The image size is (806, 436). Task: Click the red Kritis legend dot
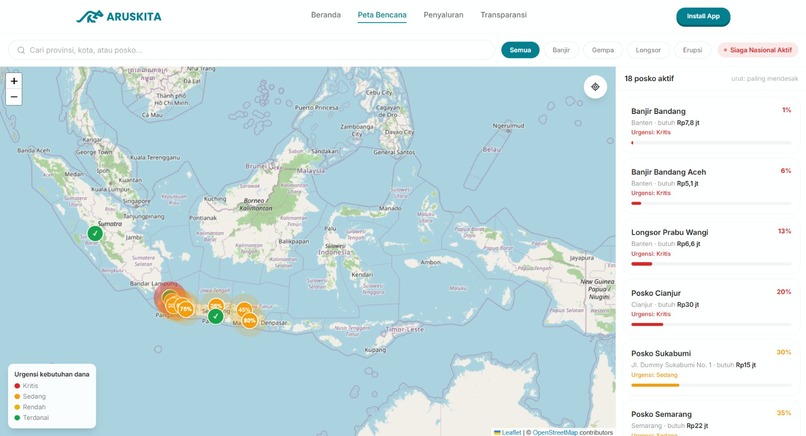[17, 386]
